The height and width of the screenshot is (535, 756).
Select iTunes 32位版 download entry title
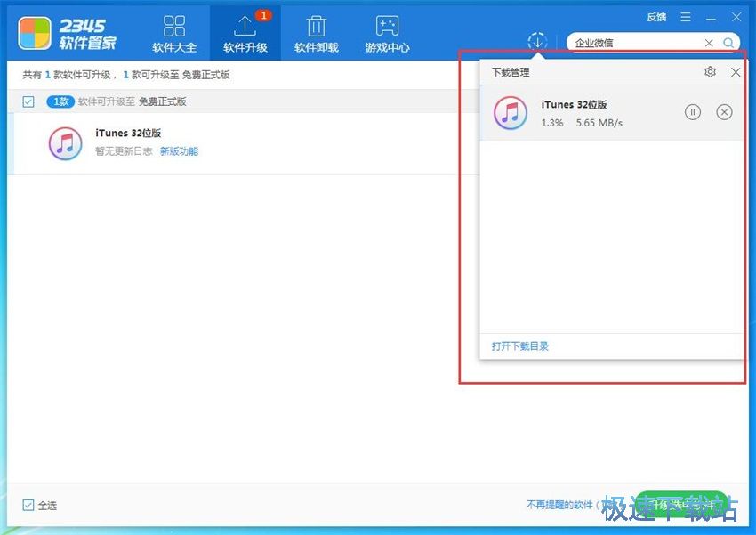point(574,104)
